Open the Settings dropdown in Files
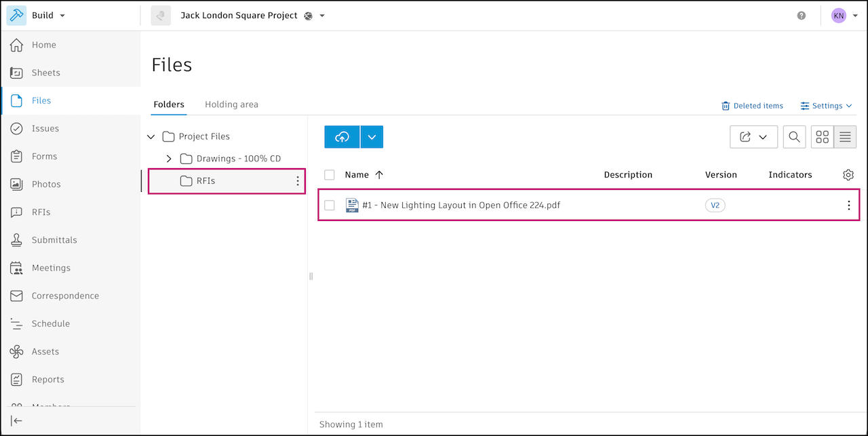868x436 pixels. click(x=827, y=106)
